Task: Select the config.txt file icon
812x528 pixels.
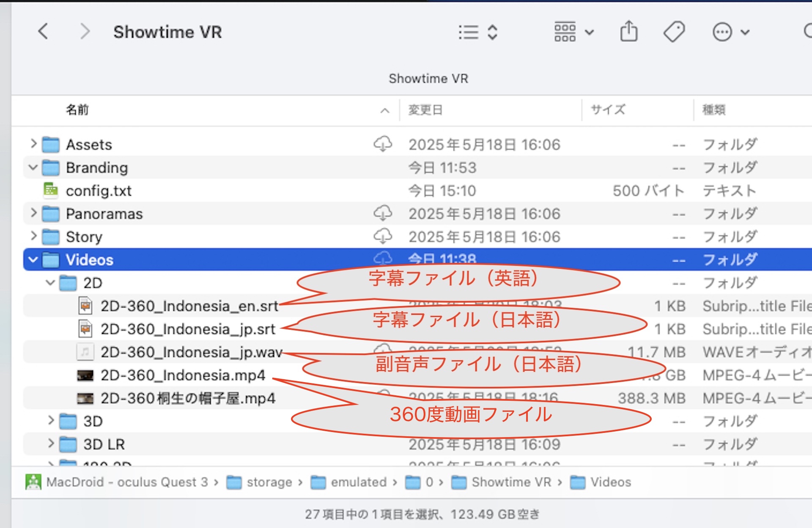Action: pos(51,191)
